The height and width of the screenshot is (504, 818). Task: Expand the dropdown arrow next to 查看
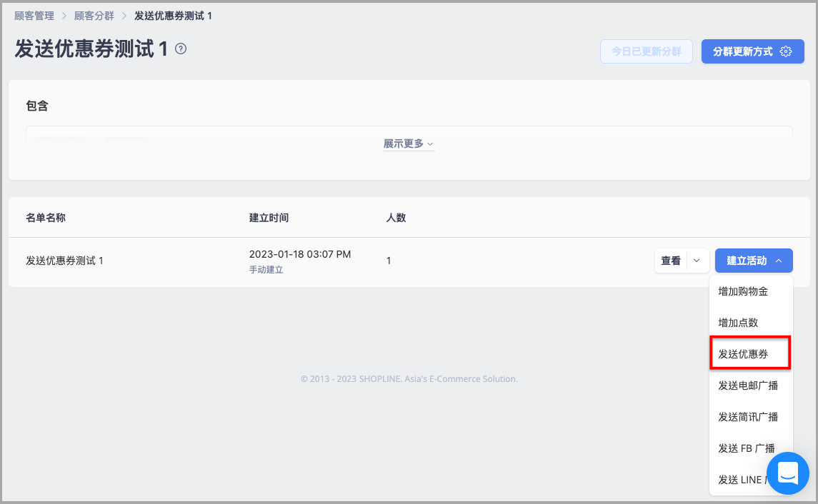(x=697, y=261)
